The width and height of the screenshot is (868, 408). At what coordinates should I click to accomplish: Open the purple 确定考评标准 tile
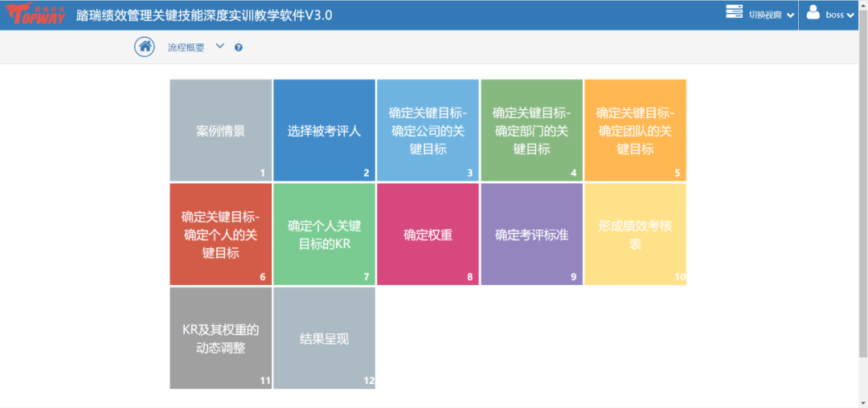click(x=531, y=235)
